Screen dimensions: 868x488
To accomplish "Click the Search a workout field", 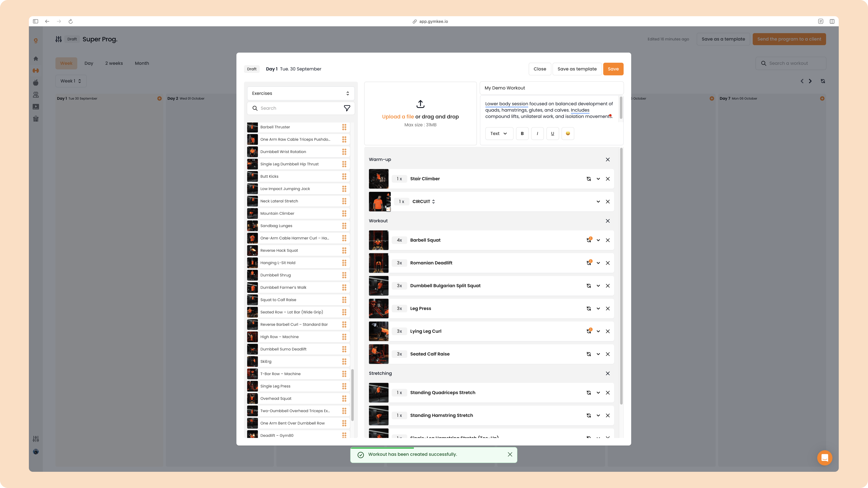I will (790, 63).
